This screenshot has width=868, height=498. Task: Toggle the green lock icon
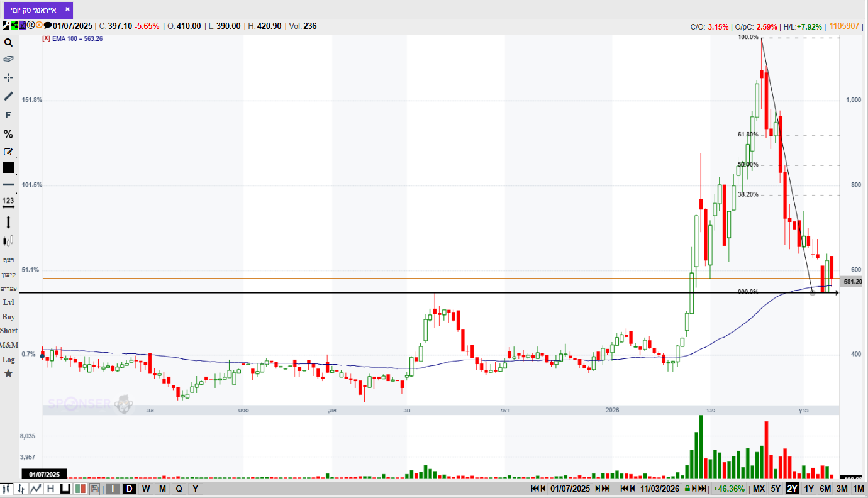687,489
